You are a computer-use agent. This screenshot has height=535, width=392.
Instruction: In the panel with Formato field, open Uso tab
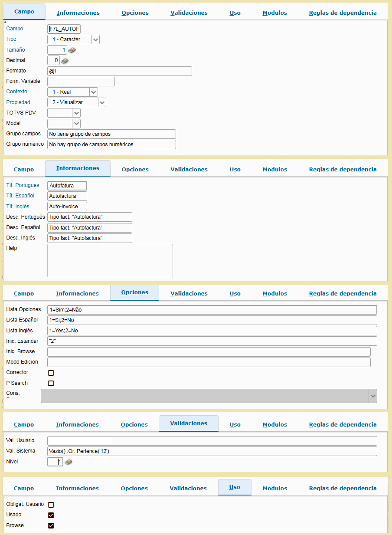(x=235, y=13)
